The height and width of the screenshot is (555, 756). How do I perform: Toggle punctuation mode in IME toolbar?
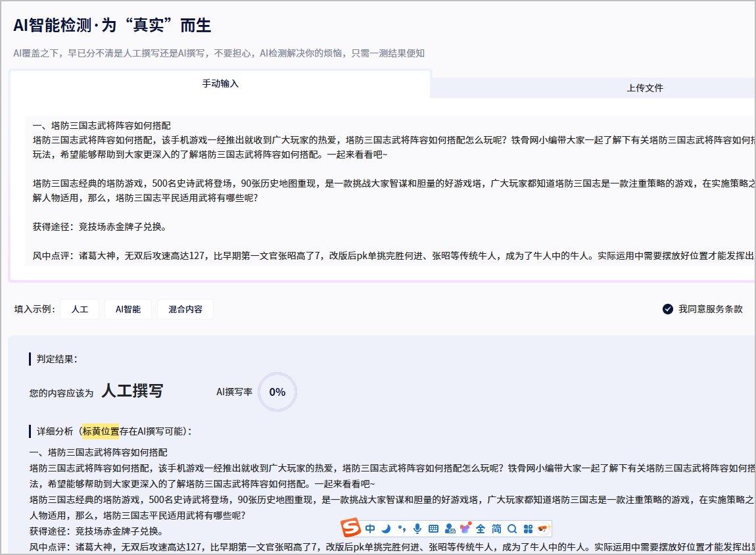click(x=402, y=529)
